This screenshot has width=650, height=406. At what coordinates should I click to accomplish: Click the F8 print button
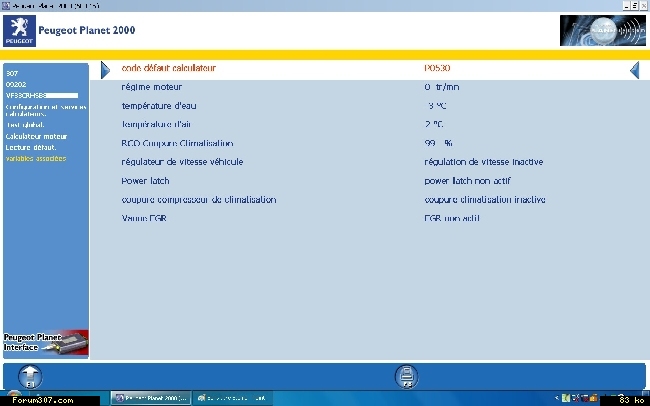point(406,377)
